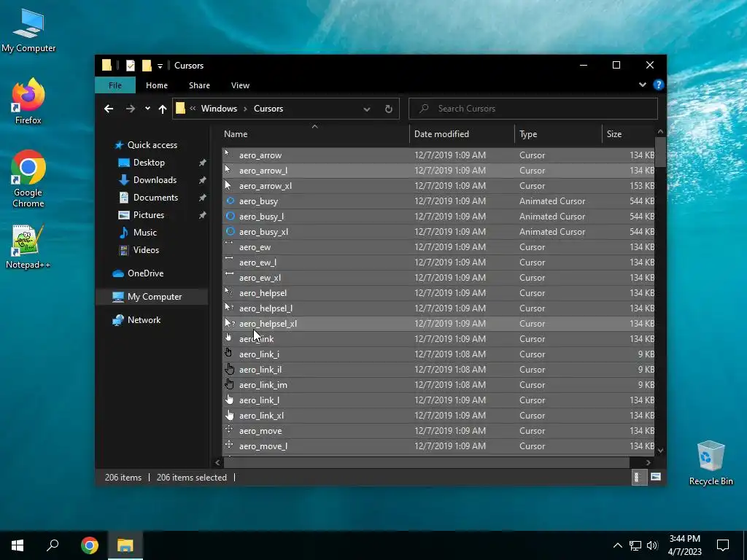Click the New Folder quick access toolbar icon
This screenshot has width=747, height=560.
point(147,65)
